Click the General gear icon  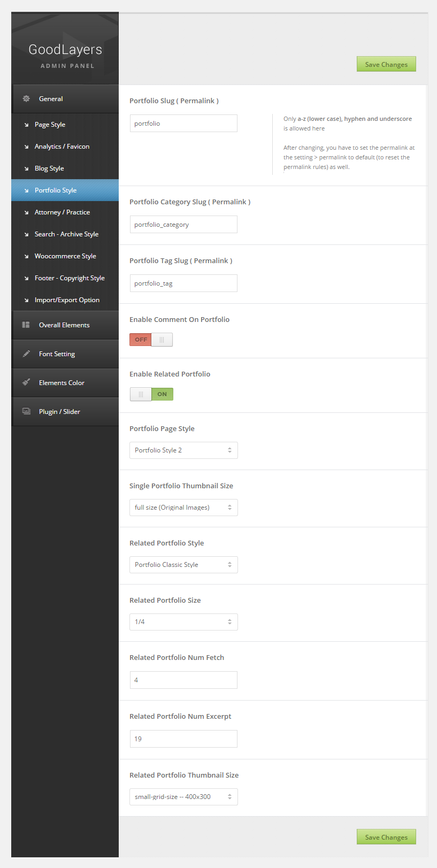point(26,99)
